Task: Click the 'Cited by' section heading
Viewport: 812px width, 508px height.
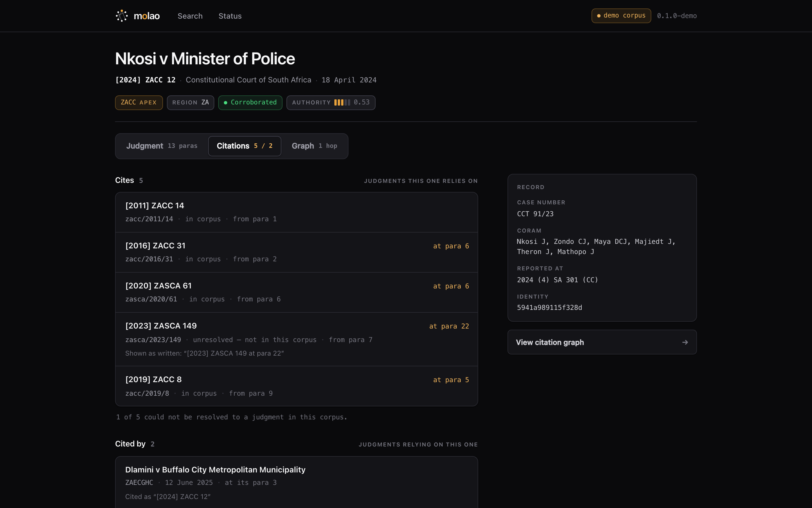Action: 130,444
